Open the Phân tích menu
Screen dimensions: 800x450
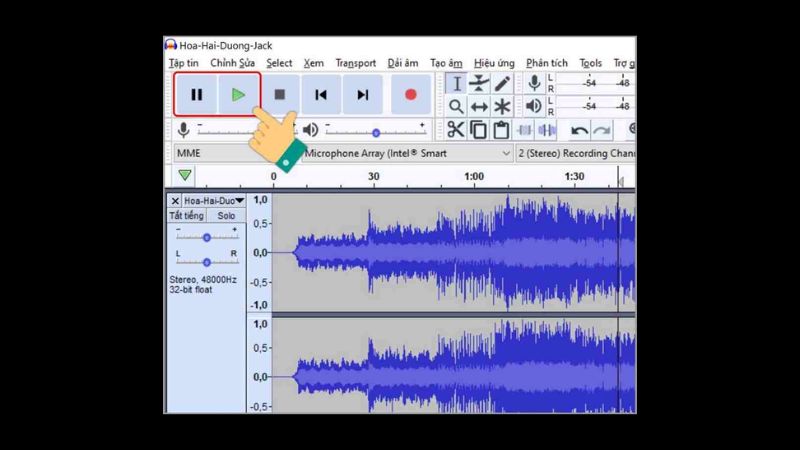[x=547, y=63]
